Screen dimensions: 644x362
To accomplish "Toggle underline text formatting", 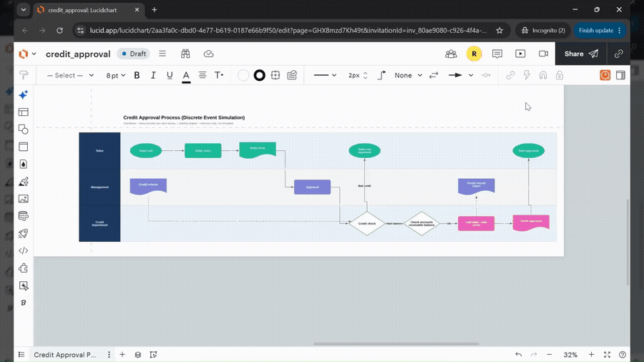I will 170,75.
